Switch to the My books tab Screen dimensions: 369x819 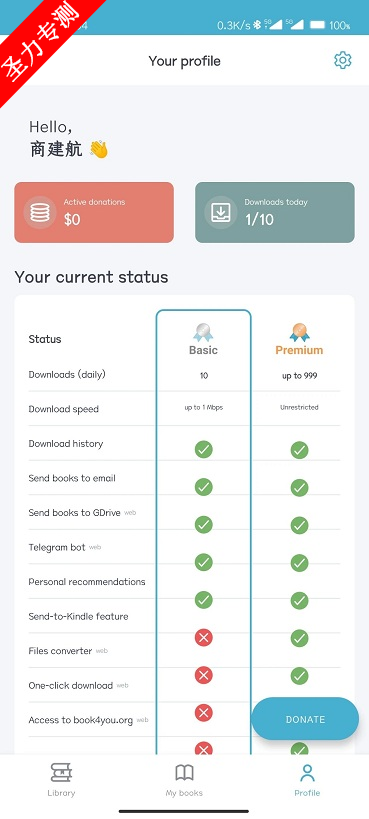coord(184,780)
